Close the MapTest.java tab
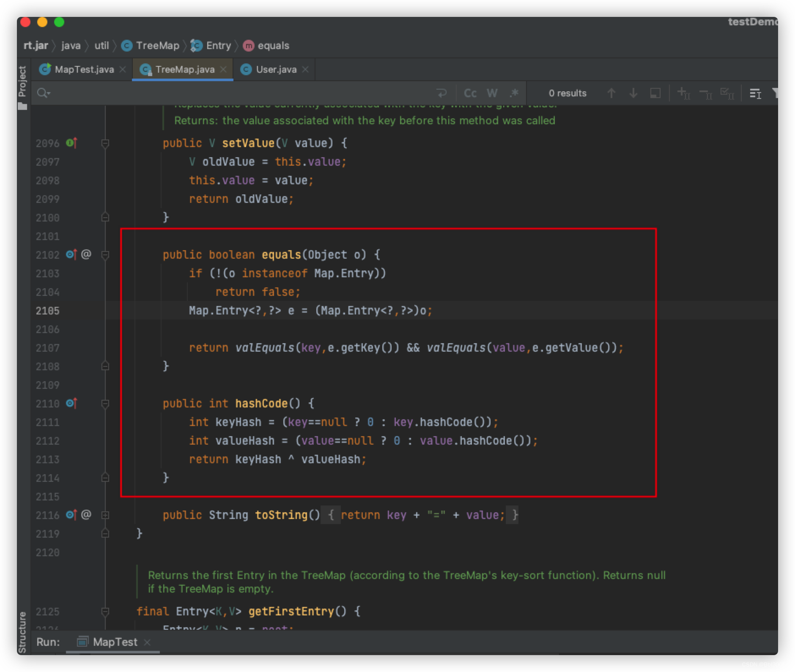Viewport: 795px width, 672px height. pyautogui.click(x=123, y=69)
